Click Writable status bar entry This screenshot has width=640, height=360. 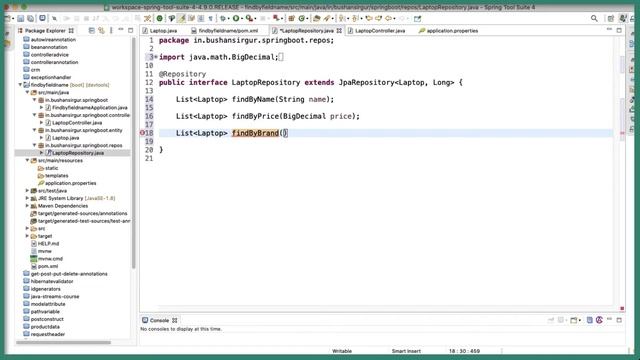pyautogui.click(x=342, y=351)
